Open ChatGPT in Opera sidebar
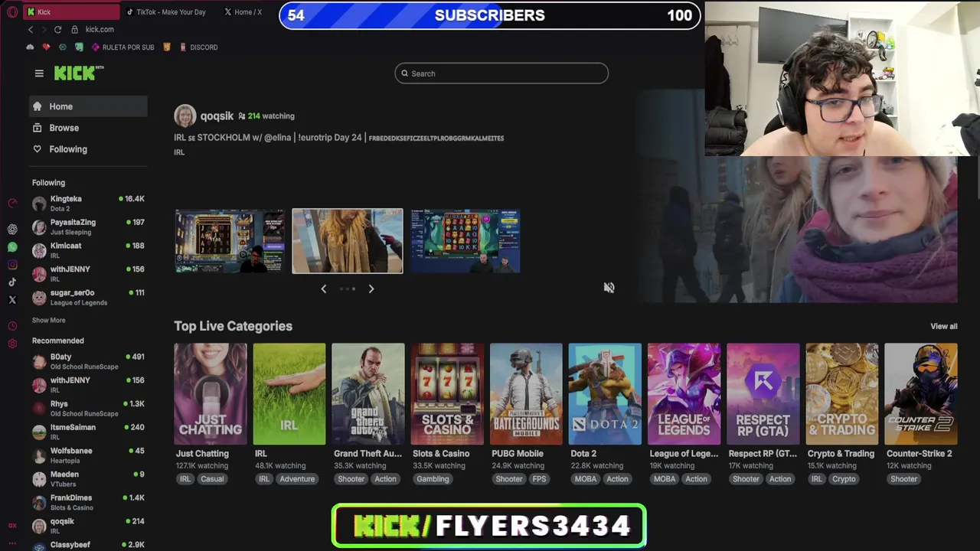 (12, 230)
